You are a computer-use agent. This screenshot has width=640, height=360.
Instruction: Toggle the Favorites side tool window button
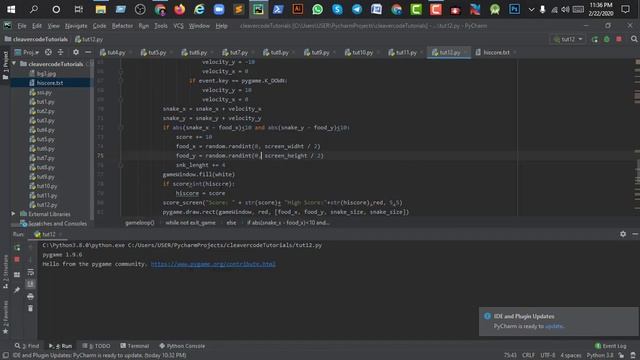tap(5, 317)
